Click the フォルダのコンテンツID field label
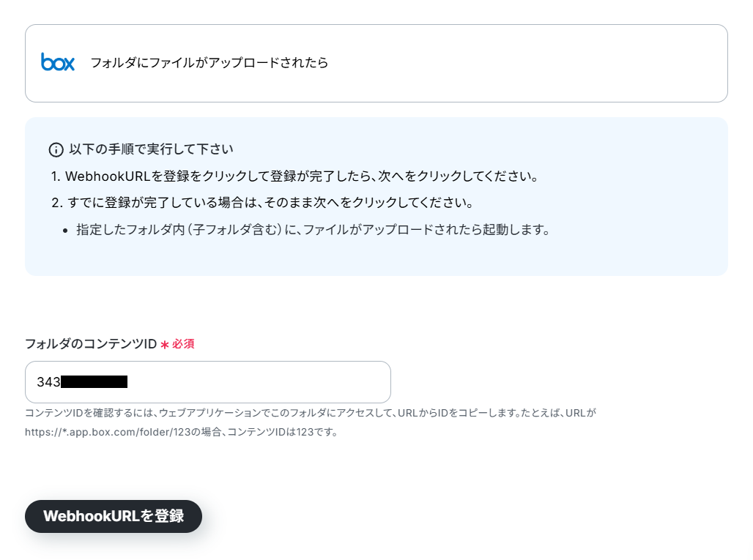Viewport: 753px width, 560px height. click(x=91, y=344)
